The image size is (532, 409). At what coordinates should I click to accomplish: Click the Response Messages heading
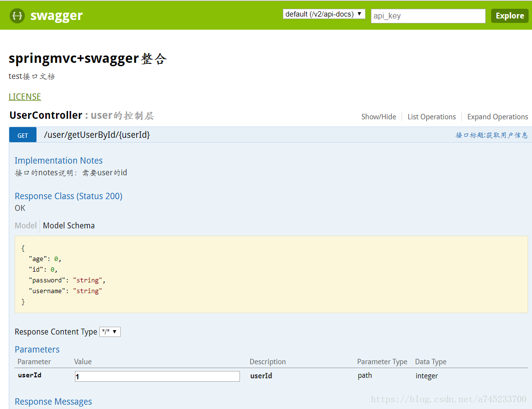tap(53, 402)
